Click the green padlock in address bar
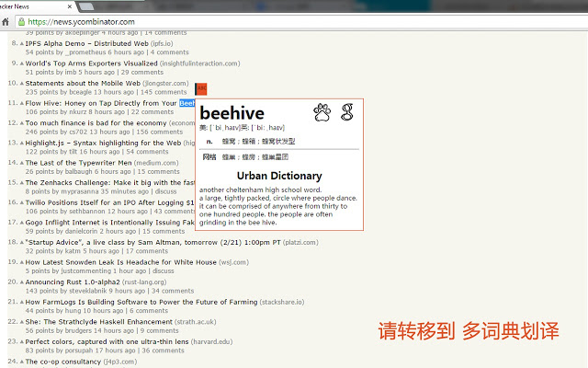The width and height of the screenshot is (588, 368). [22, 22]
